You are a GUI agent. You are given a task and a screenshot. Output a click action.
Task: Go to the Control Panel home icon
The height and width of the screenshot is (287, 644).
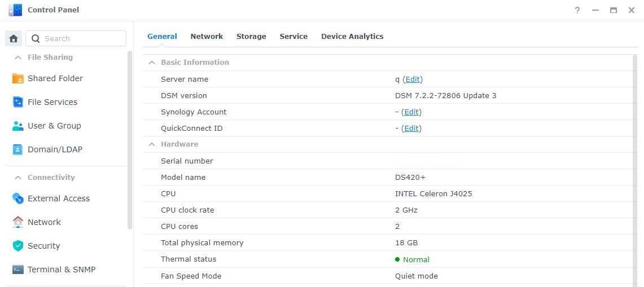[x=14, y=38]
